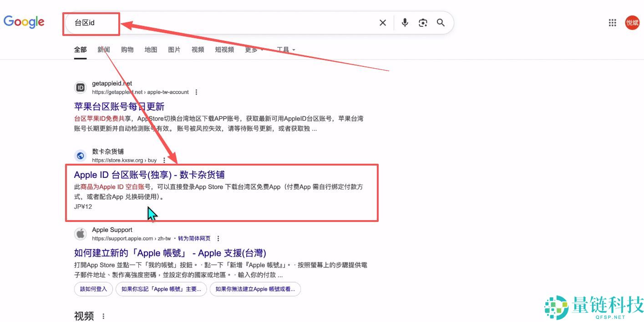Clear the search query with the X button

pyautogui.click(x=383, y=22)
